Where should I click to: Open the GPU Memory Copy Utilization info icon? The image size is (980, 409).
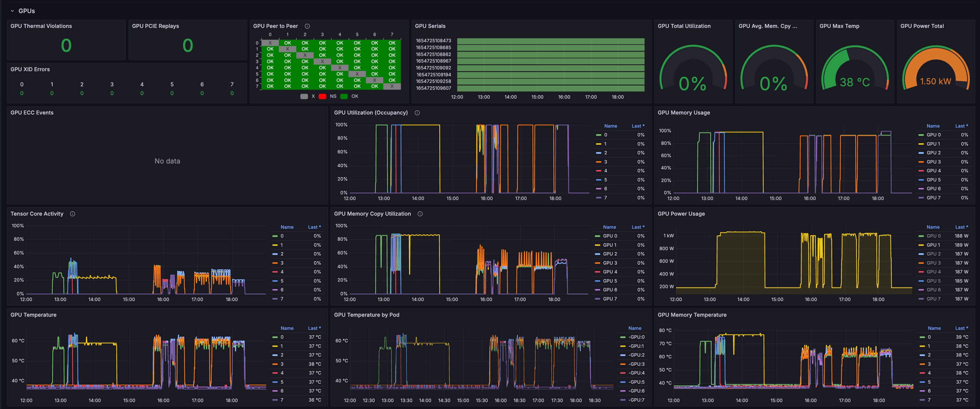click(420, 214)
